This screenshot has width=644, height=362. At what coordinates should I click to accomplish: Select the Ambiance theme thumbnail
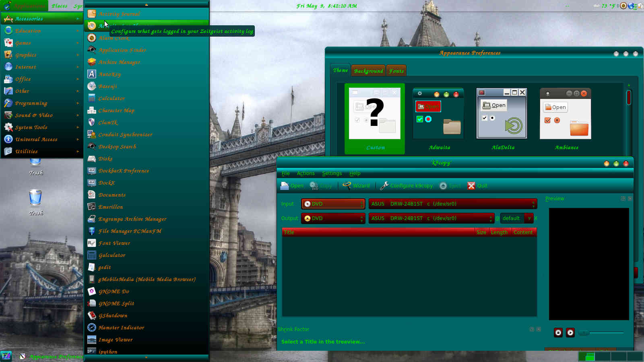[x=566, y=119]
